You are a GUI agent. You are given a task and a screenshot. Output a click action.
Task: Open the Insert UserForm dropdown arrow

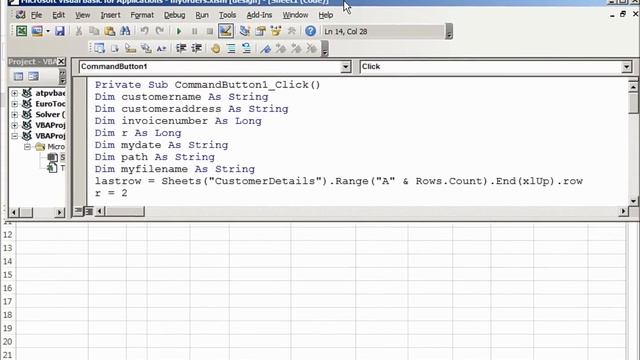(48, 31)
